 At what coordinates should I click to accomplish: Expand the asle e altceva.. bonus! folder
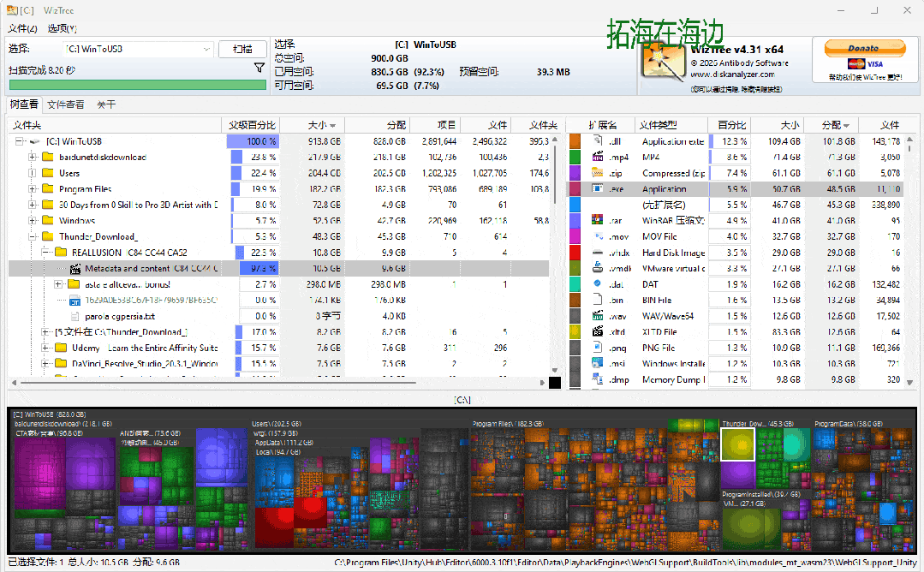tap(57, 284)
